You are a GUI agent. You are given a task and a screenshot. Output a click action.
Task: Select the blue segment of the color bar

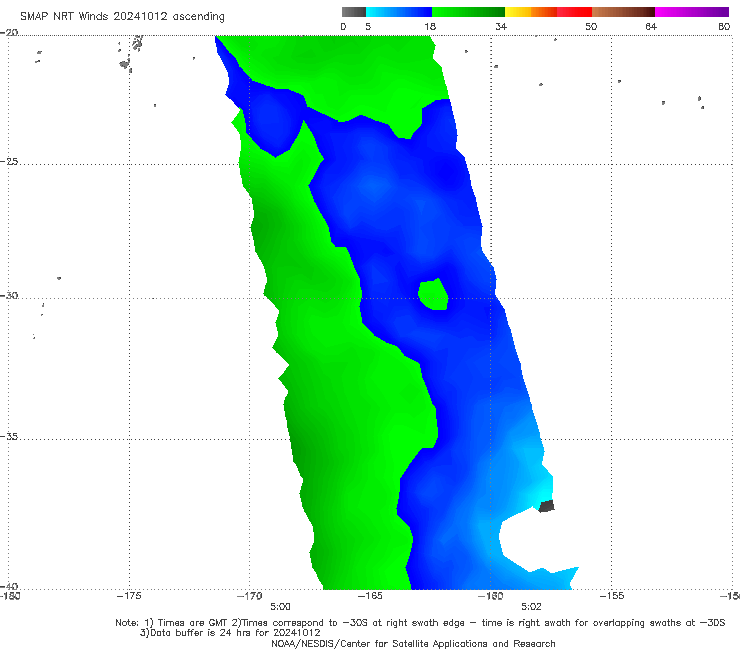coord(399,12)
